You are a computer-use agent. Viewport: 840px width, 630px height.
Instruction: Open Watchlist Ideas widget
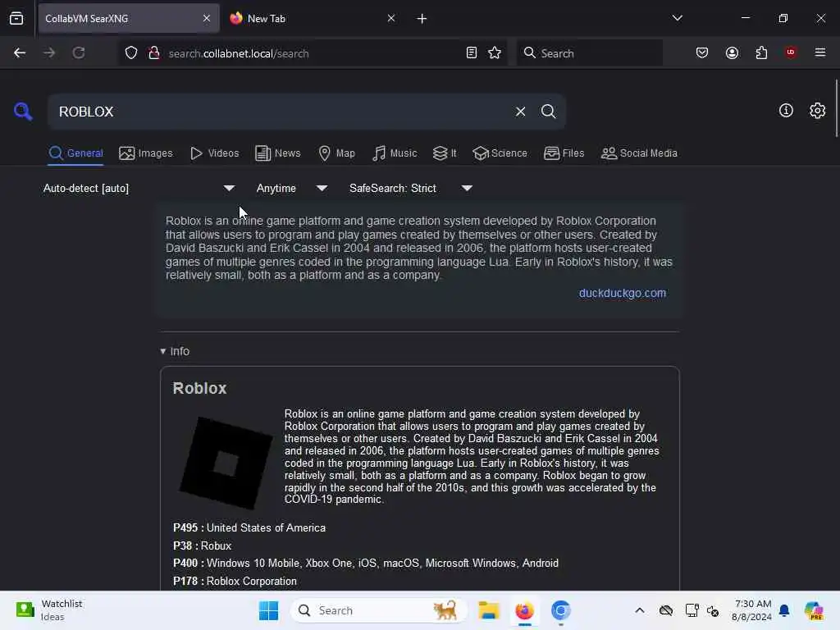pos(48,610)
